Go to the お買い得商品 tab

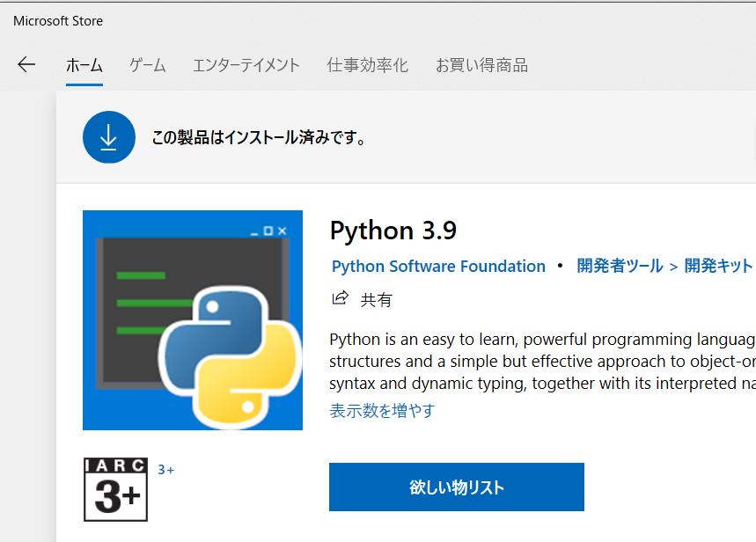(481, 65)
